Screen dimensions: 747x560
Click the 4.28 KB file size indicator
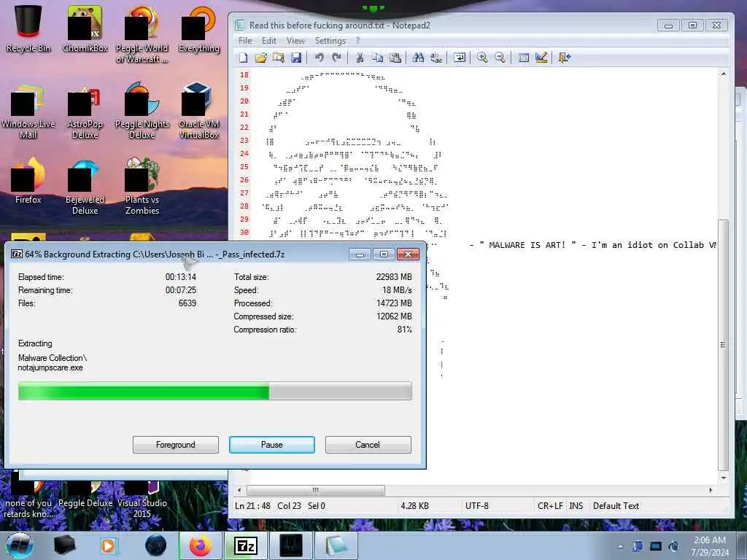point(414,506)
